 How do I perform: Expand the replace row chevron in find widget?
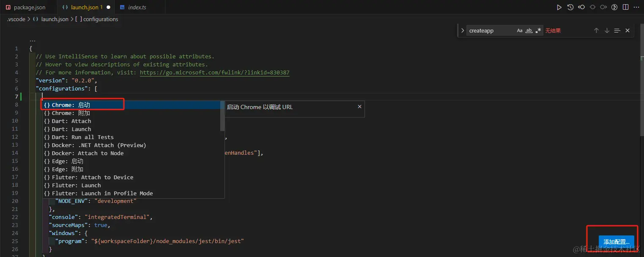coord(463,30)
